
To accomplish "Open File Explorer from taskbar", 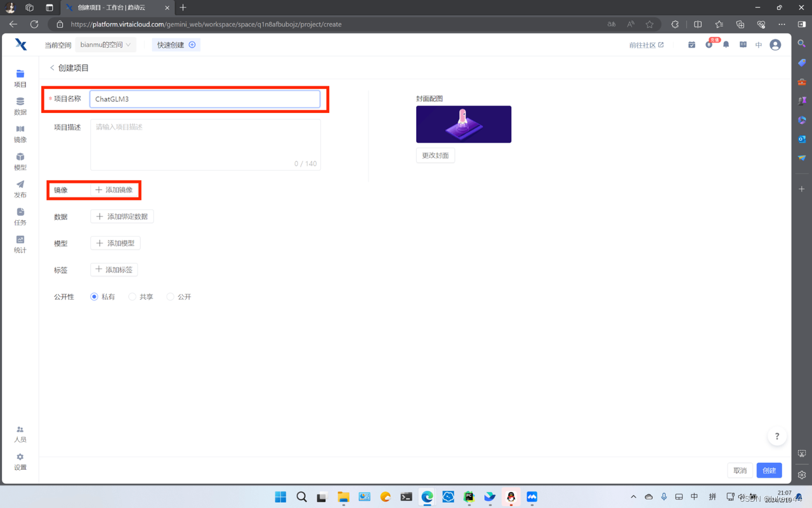I will [x=343, y=497].
